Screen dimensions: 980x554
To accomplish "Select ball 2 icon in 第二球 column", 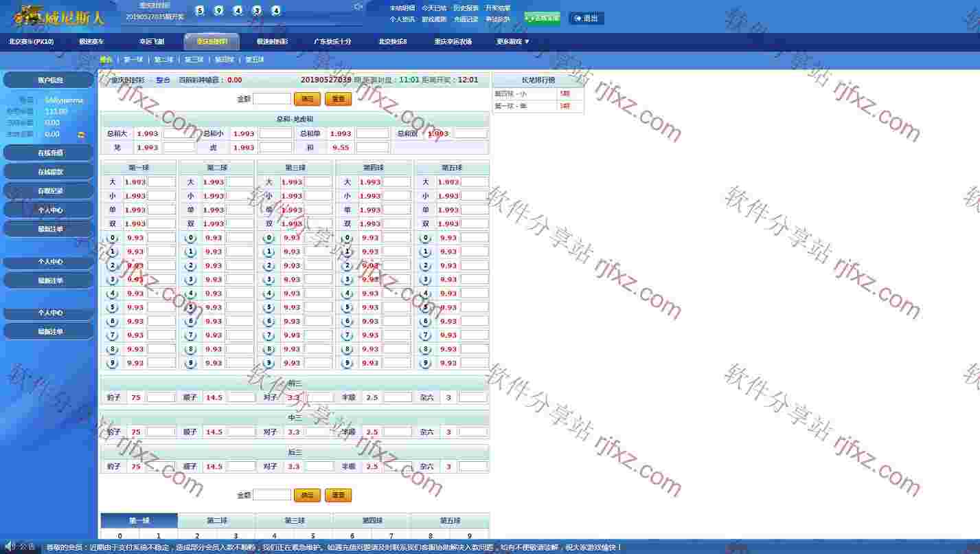I will point(190,265).
